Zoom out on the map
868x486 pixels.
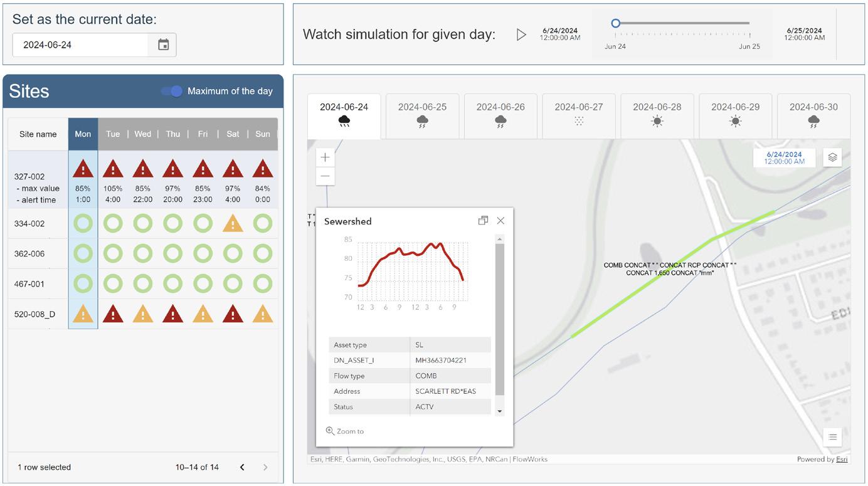click(325, 176)
